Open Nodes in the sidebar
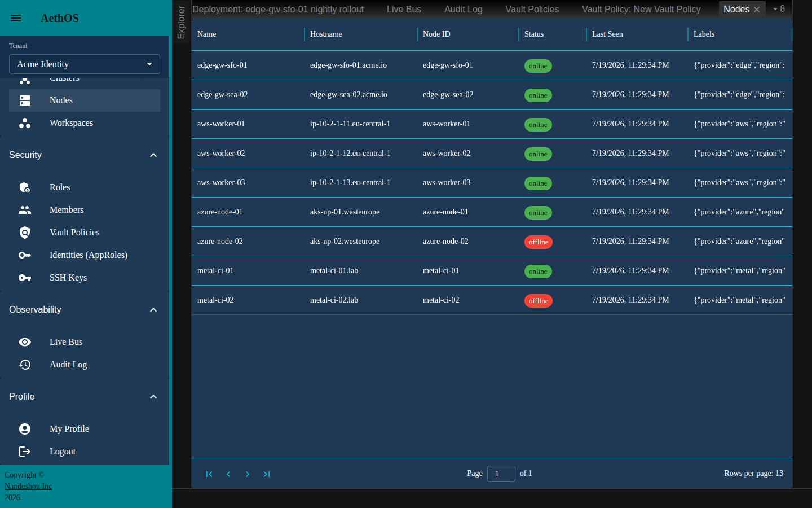 click(85, 100)
